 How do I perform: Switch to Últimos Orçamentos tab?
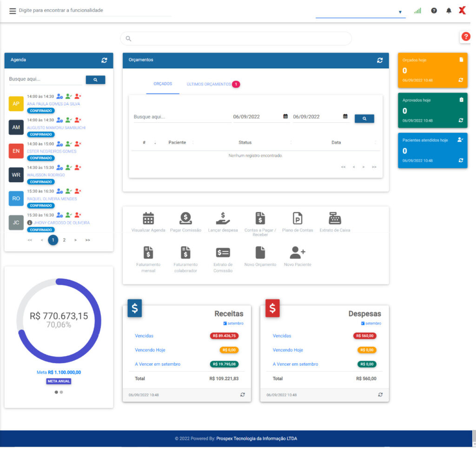tap(209, 84)
